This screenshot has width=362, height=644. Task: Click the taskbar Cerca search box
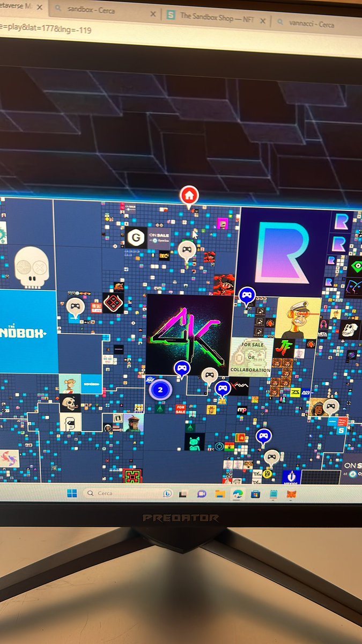pyautogui.click(x=129, y=493)
